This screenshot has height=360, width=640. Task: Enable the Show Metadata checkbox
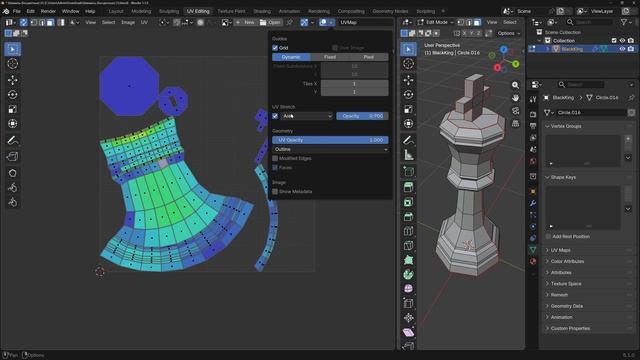(x=275, y=191)
